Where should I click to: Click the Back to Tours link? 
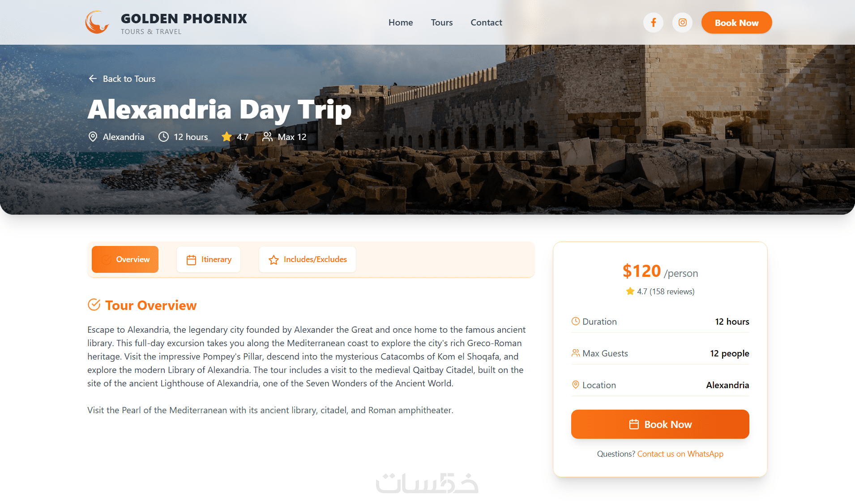(x=129, y=79)
